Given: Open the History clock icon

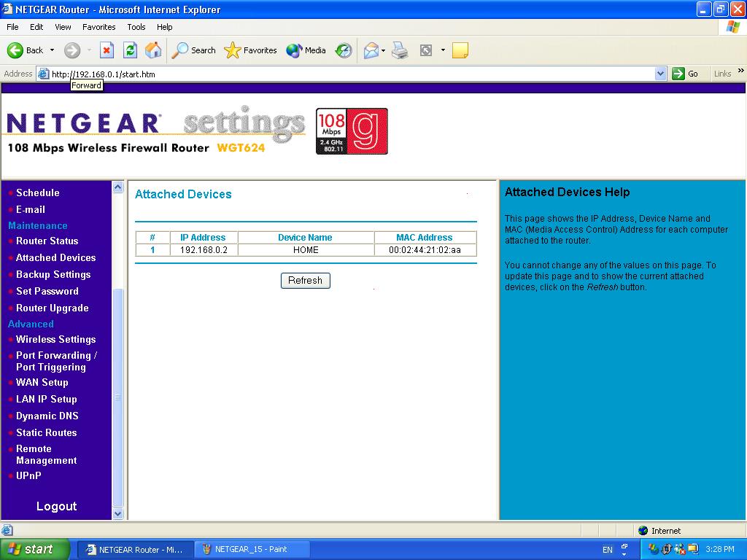Looking at the screenshot, I should coord(344,50).
